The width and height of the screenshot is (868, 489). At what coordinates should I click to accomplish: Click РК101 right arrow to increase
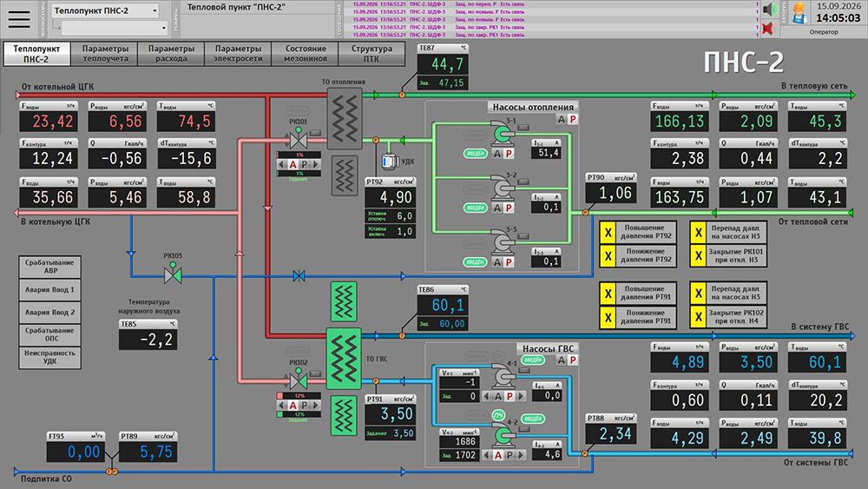pos(316,164)
